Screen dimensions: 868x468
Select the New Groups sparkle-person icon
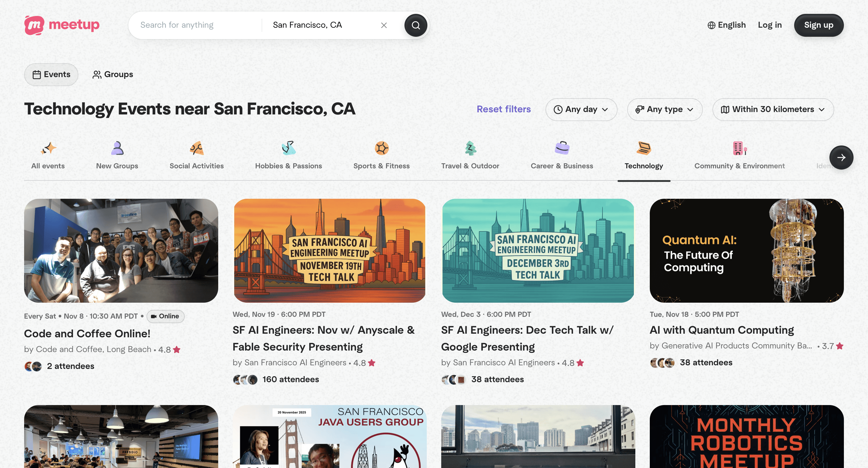point(117,148)
